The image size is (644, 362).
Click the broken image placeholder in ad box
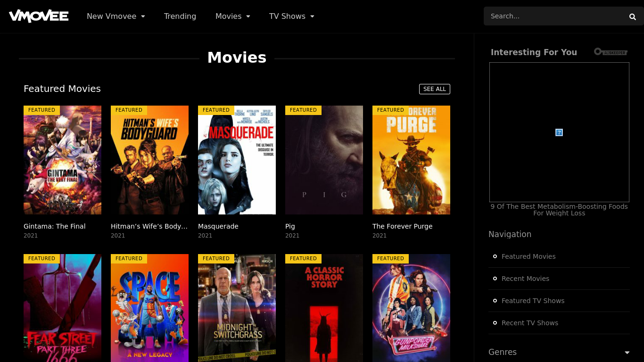click(x=559, y=132)
